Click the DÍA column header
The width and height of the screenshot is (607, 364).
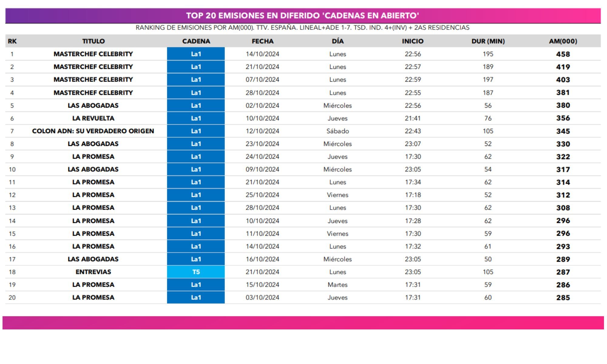pos(337,41)
